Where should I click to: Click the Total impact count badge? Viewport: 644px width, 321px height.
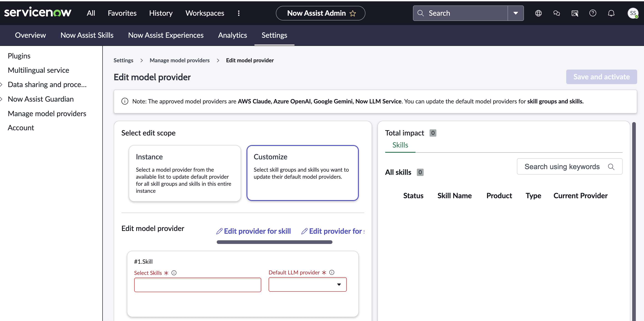433,133
